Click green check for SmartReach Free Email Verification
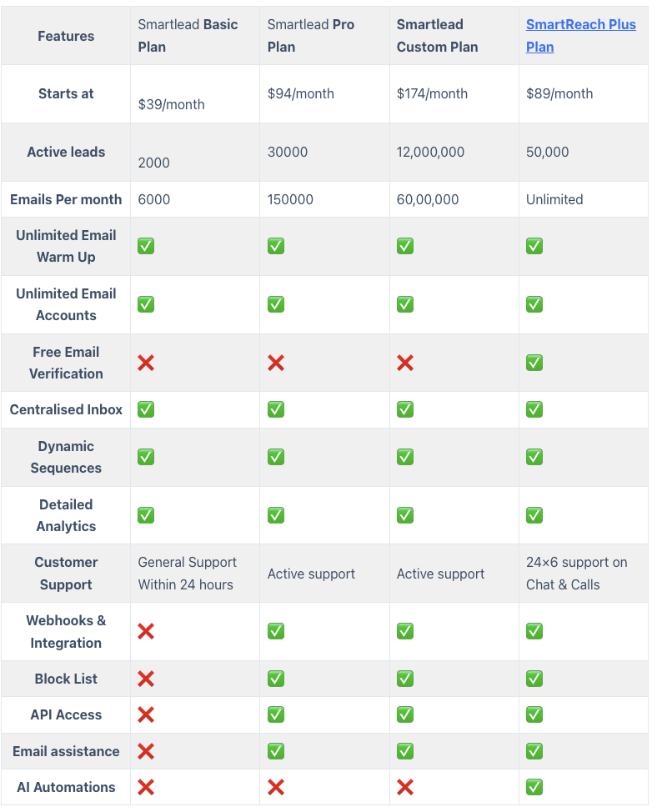The width and height of the screenshot is (657, 812). (534, 363)
